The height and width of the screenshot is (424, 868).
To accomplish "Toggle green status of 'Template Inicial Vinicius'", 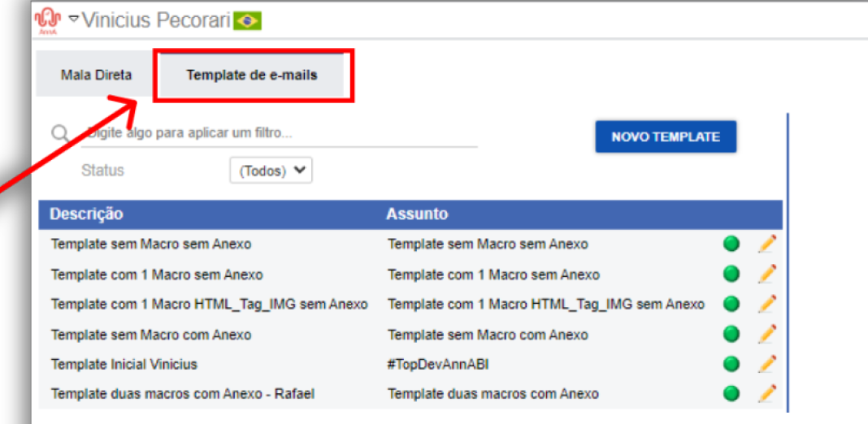I will tap(731, 364).
